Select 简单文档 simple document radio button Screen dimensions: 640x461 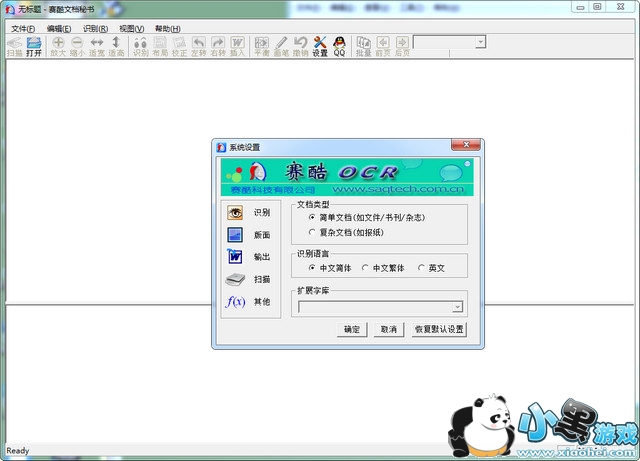point(312,217)
